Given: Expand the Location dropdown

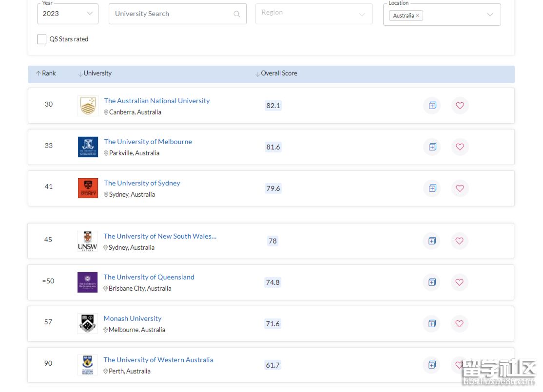Looking at the screenshot, I should click(490, 15).
